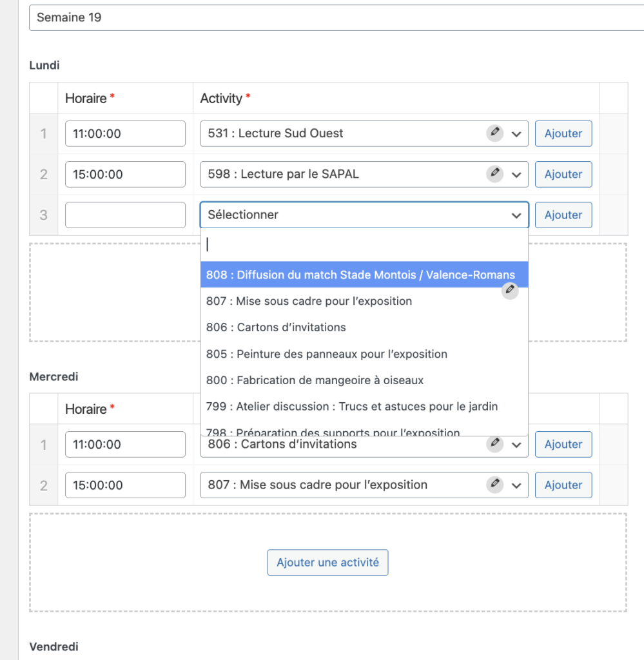Open the dropdown arrow for 598 : Lecture par le SAPAL
This screenshot has height=660, width=644.
(x=516, y=175)
